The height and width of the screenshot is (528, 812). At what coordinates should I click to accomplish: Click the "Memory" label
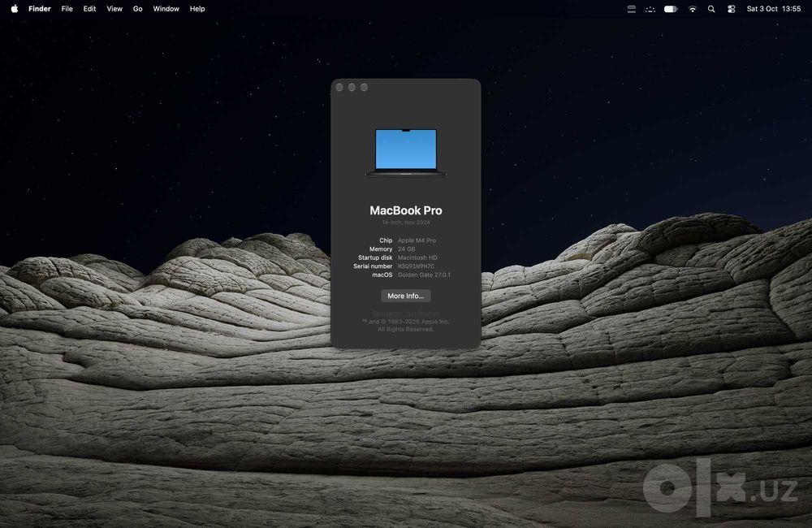[381, 249]
